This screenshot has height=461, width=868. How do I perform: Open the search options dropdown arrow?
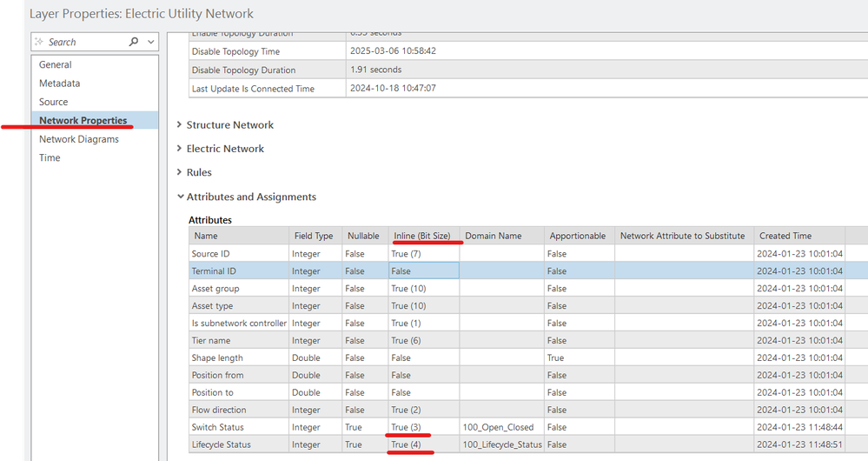point(150,42)
